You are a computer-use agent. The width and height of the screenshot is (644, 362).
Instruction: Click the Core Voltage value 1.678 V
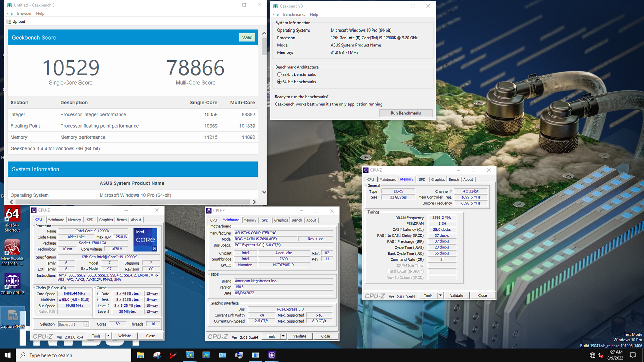[x=116, y=249]
